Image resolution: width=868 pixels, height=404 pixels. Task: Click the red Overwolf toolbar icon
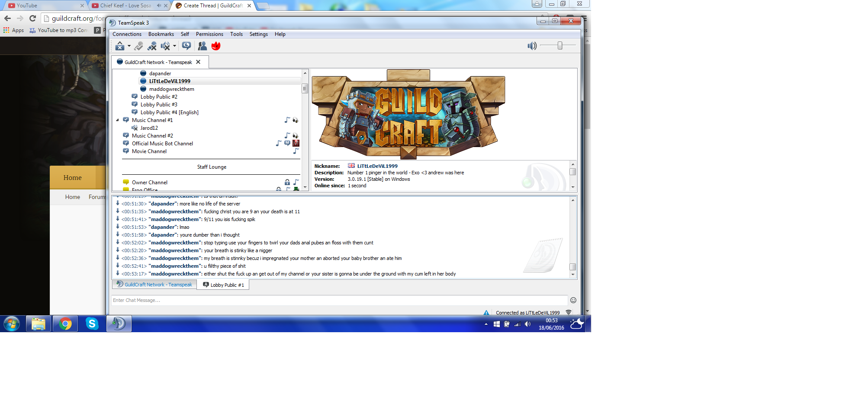click(216, 46)
